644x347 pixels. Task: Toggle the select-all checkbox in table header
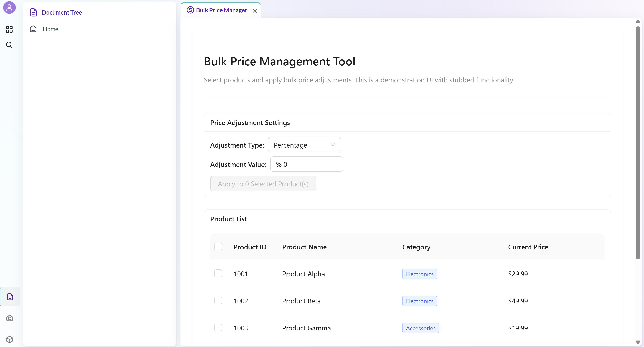[x=218, y=247]
